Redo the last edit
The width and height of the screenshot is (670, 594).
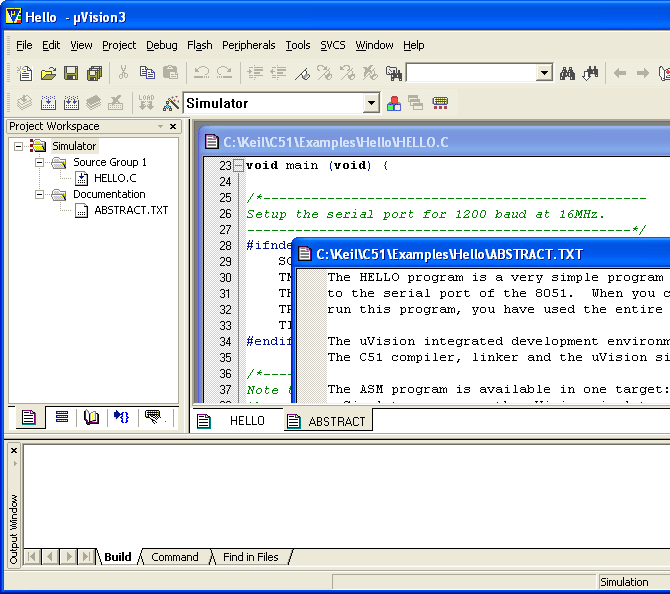click(x=224, y=73)
